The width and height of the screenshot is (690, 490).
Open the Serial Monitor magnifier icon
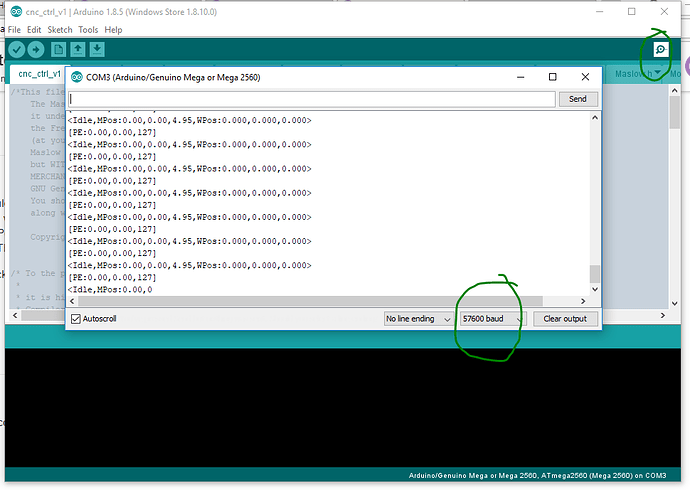tap(661, 49)
